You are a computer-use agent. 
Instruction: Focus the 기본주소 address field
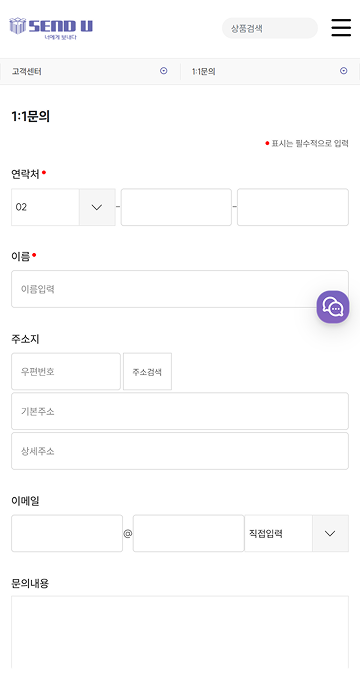click(x=180, y=411)
